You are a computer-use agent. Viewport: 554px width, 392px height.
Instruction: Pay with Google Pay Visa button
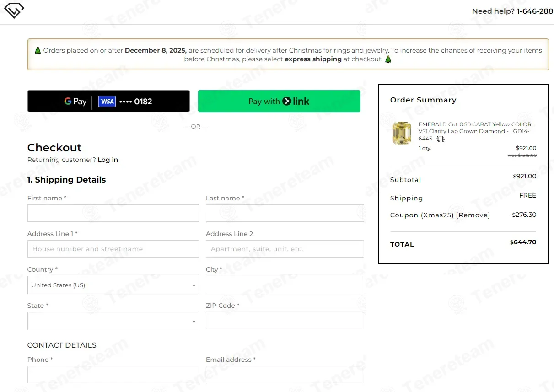[108, 101]
